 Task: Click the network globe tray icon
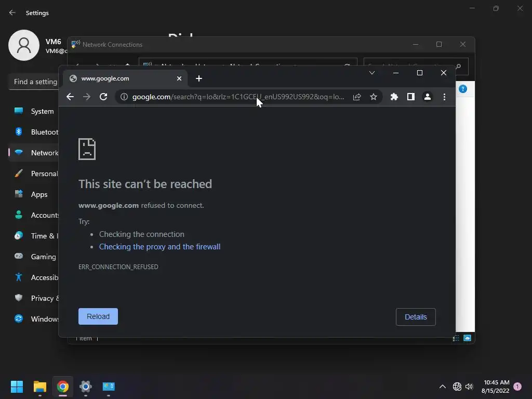point(457,387)
